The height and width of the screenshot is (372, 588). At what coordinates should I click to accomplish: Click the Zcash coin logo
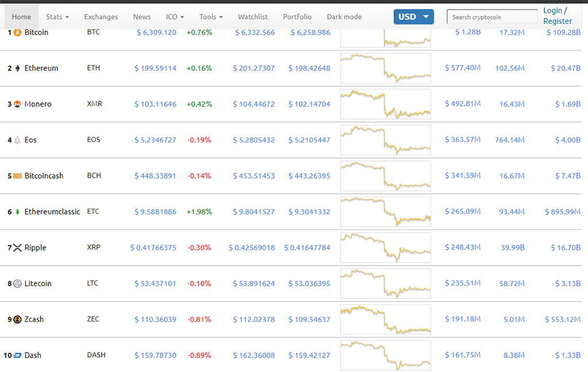pos(16,319)
